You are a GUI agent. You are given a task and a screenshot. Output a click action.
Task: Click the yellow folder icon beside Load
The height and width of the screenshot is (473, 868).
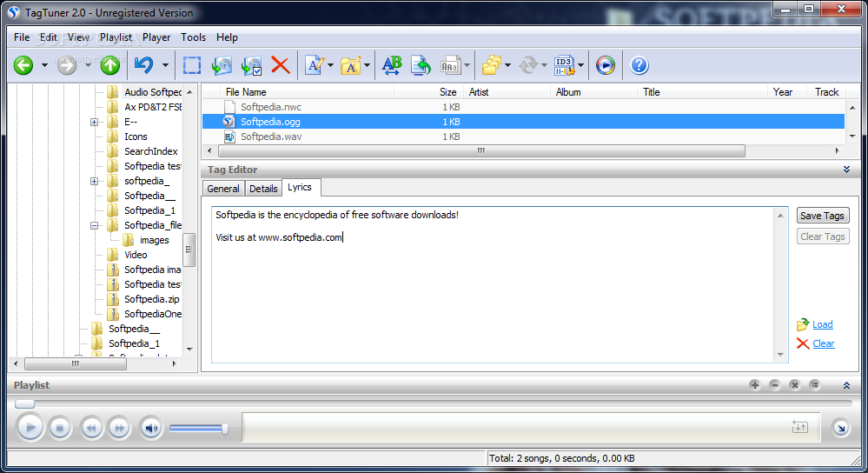[x=803, y=324]
